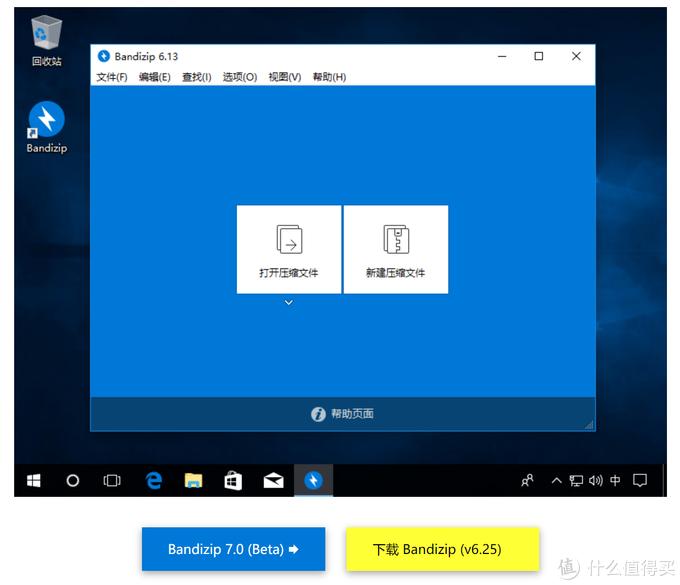The width and height of the screenshot is (680, 585).
Task: Show hidden tray icons arrow
Action: (x=556, y=480)
